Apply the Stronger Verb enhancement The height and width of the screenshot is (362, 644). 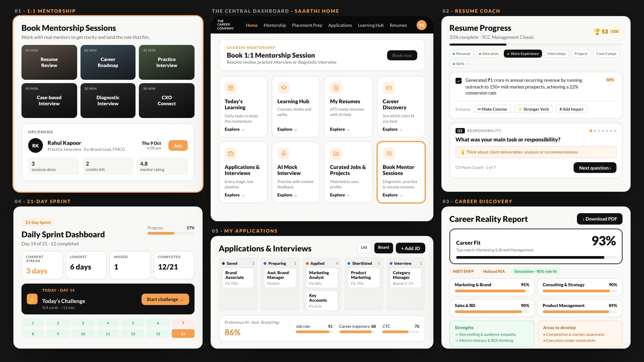click(x=533, y=109)
